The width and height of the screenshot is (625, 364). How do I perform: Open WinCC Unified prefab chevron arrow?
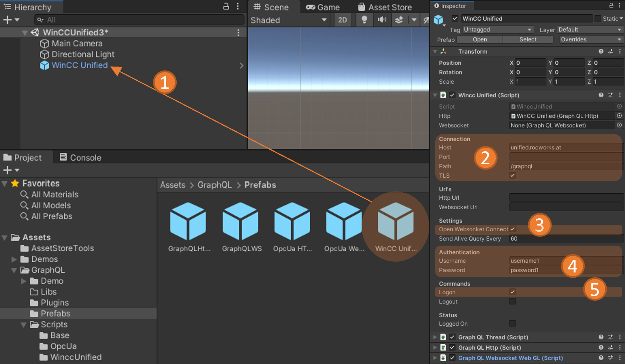[x=241, y=65]
